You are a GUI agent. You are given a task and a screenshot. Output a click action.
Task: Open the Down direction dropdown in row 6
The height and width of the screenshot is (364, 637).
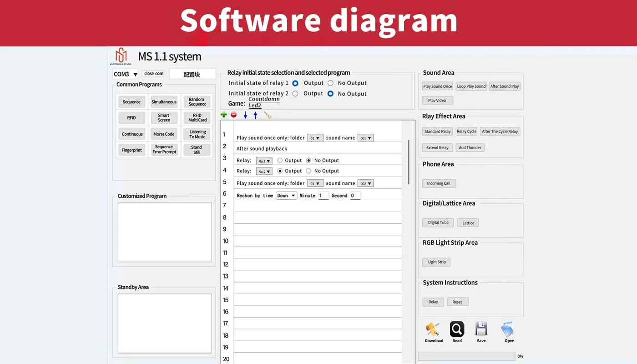pyautogui.click(x=286, y=196)
